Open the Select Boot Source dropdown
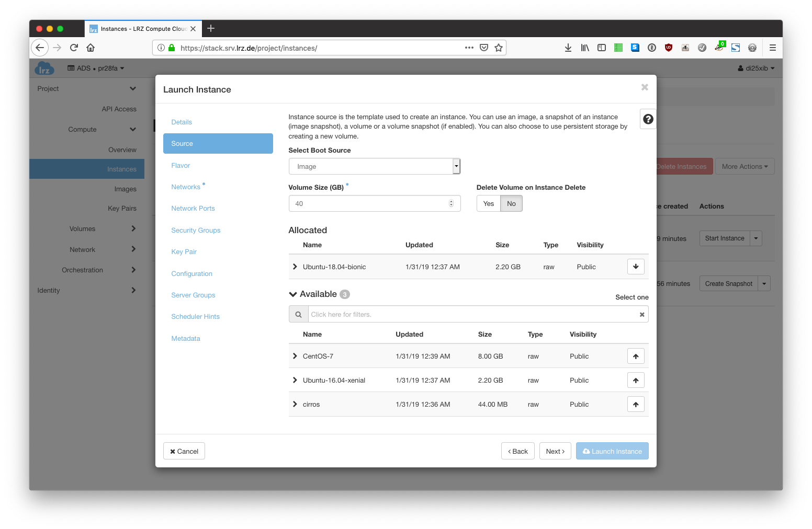 (x=374, y=167)
